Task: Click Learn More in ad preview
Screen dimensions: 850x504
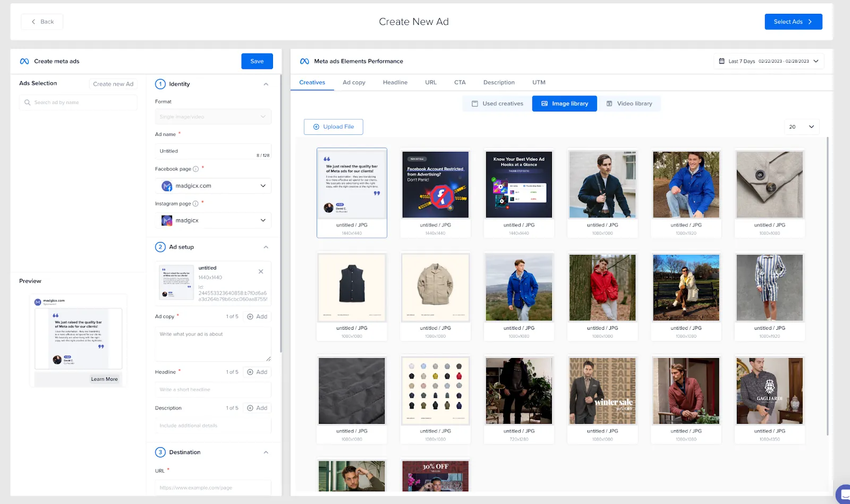Action: click(x=104, y=379)
